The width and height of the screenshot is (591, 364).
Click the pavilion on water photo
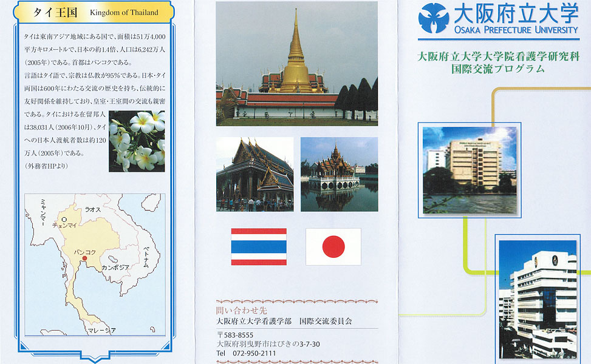pos(339,174)
